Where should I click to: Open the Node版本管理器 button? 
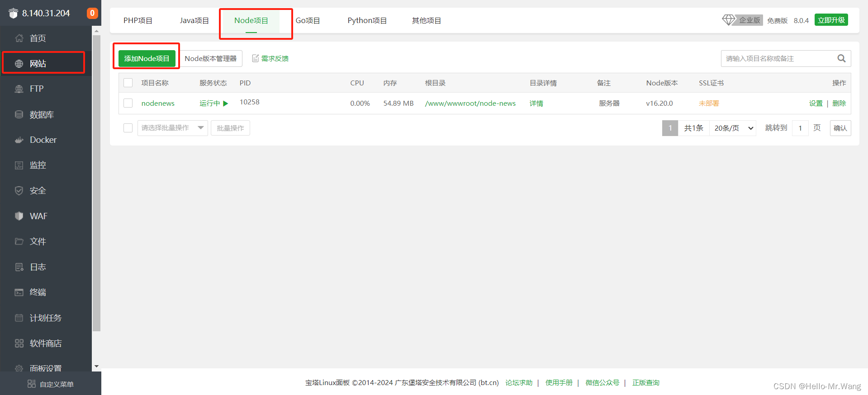[211, 58]
